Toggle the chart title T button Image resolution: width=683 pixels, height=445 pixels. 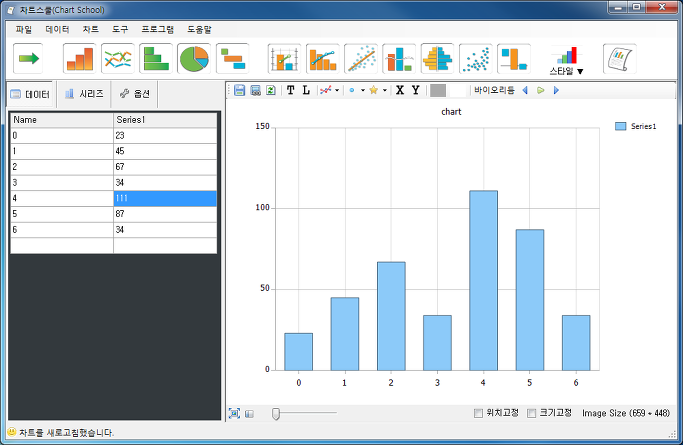coord(291,90)
